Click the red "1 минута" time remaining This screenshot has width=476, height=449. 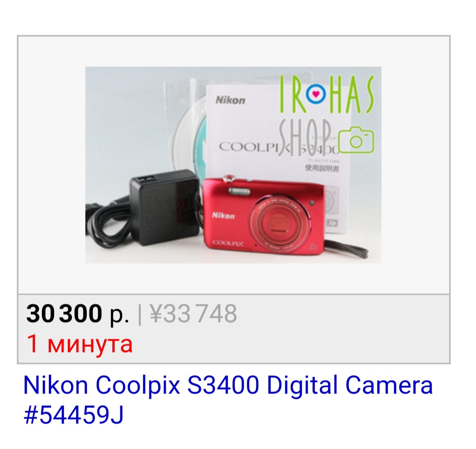pyautogui.click(x=79, y=344)
